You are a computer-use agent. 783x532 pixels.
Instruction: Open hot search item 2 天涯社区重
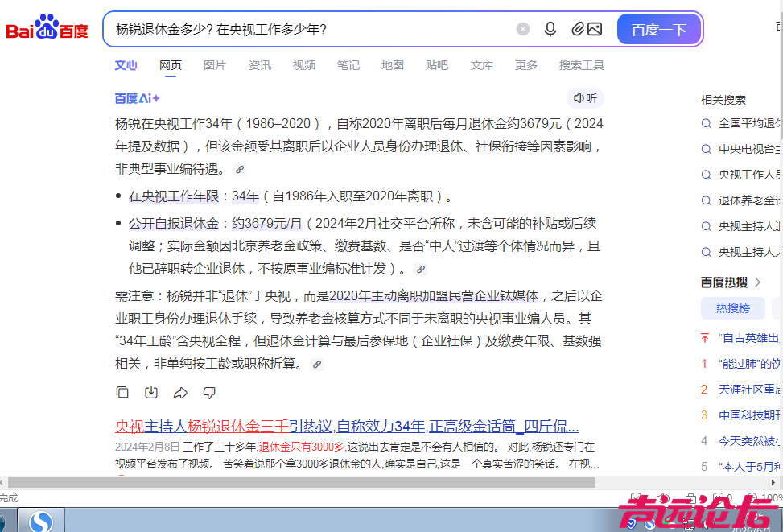pyautogui.click(x=749, y=390)
